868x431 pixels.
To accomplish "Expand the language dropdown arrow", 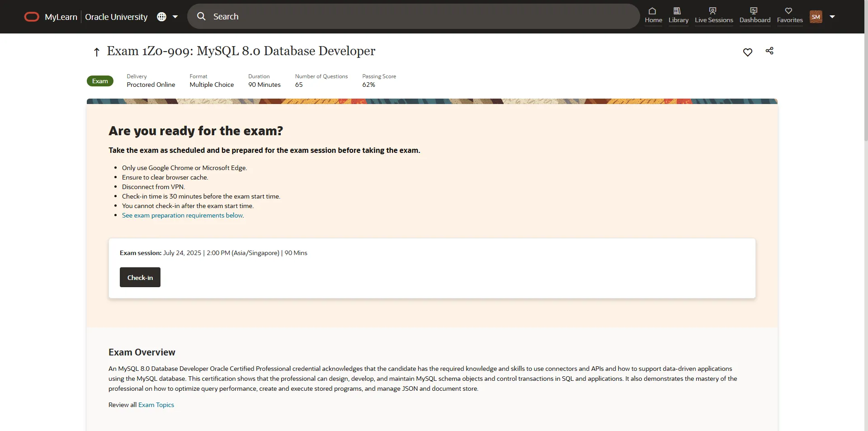I will [x=175, y=17].
